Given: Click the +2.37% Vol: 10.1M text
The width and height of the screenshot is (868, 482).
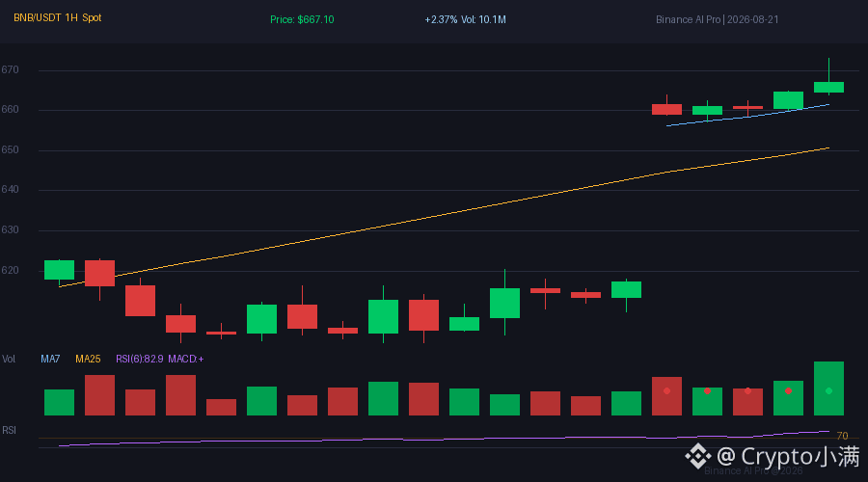Looking at the screenshot, I should (x=465, y=19).
